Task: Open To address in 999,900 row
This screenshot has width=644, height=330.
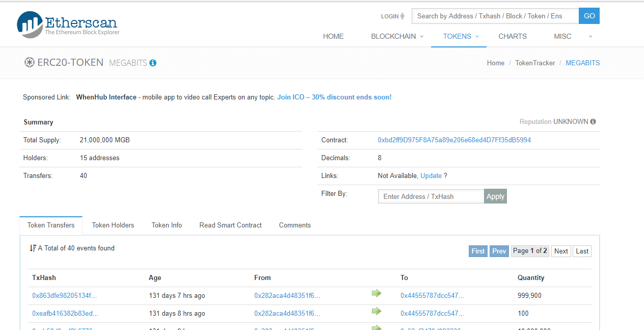Action: point(433,295)
